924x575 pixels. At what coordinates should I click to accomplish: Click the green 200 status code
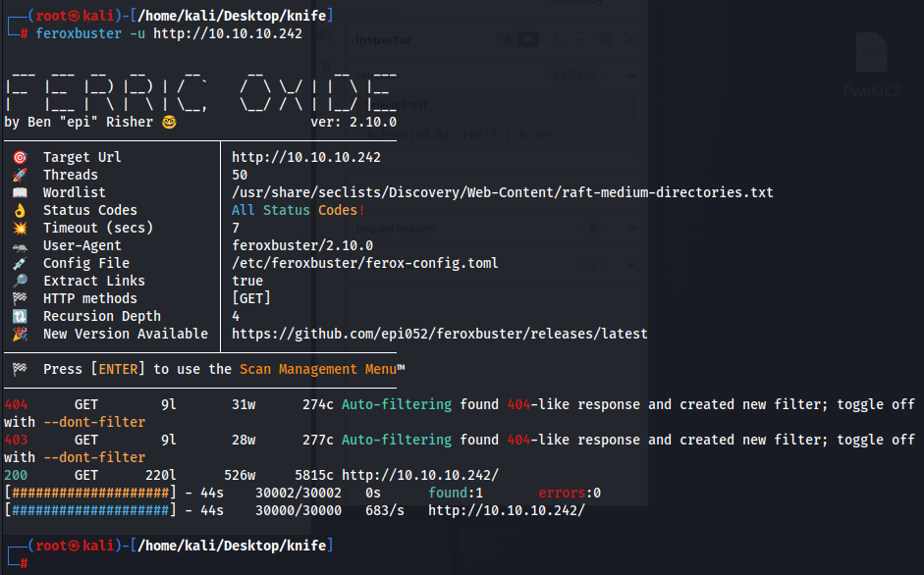(x=16, y=476)
